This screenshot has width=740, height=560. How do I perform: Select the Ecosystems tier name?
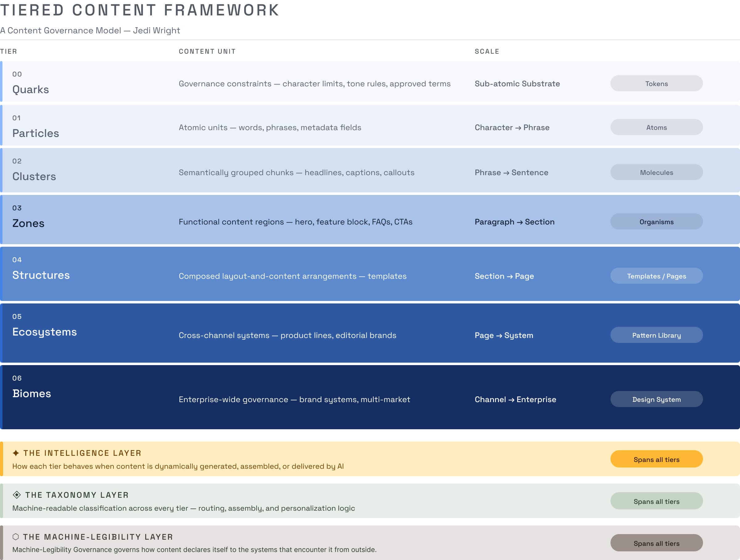[x=44, y=332]
